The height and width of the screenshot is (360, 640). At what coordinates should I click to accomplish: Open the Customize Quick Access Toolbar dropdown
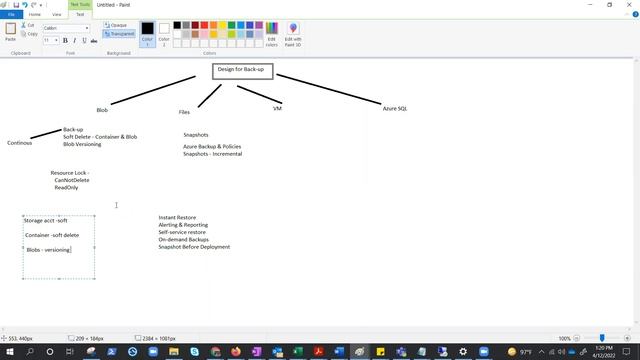41,5
